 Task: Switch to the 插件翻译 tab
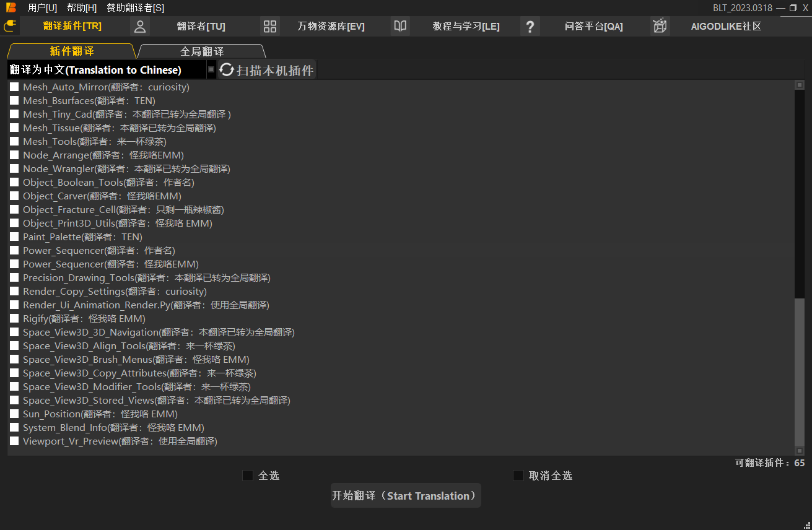[71, 51]
